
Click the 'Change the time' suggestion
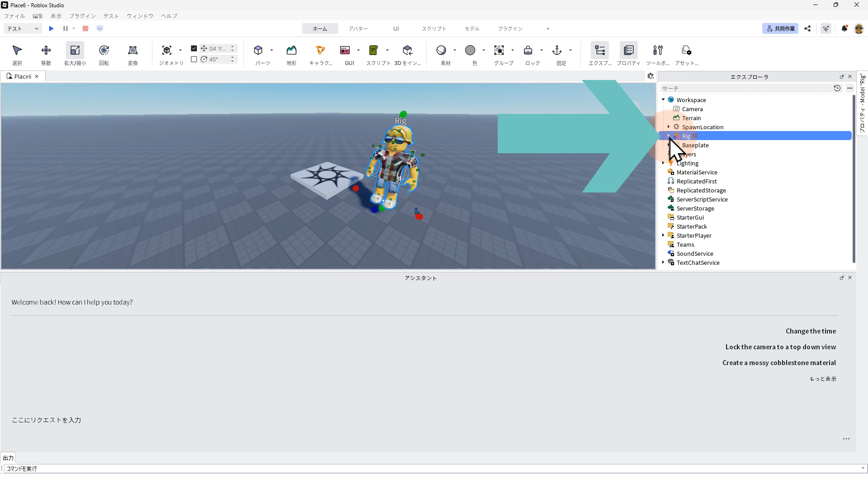pos(810,331)
